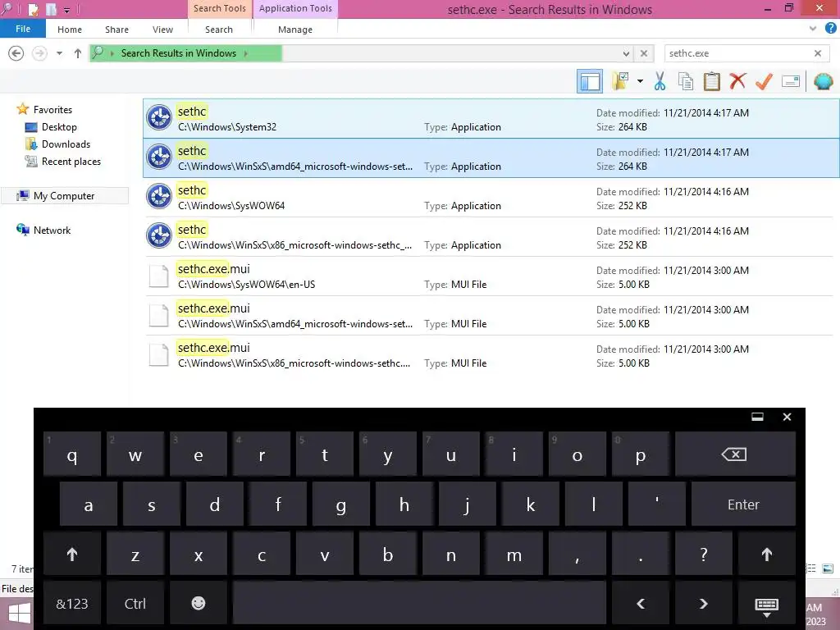Move cursor left with keyboard left arrow
Screen dimensions: 840x630
640,603
